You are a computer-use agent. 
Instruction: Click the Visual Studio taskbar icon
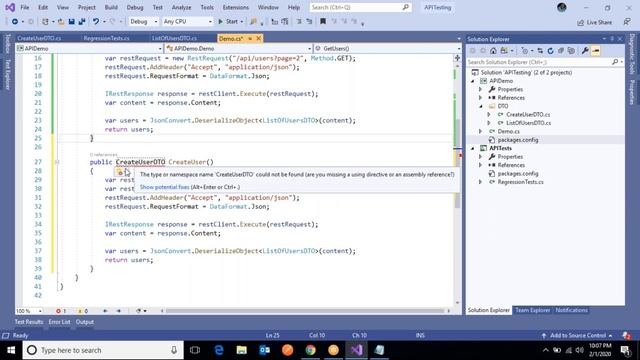pos(356,350)
